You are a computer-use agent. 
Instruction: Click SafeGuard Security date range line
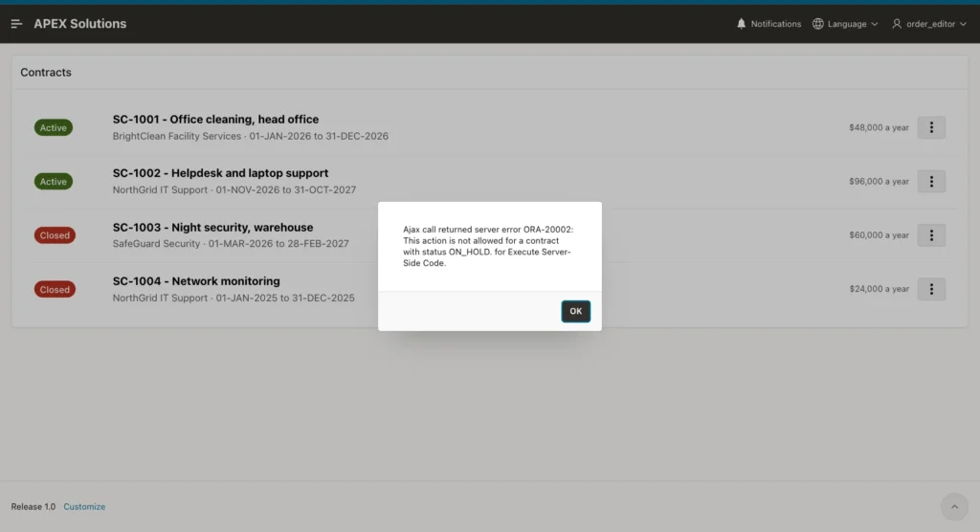231,244
